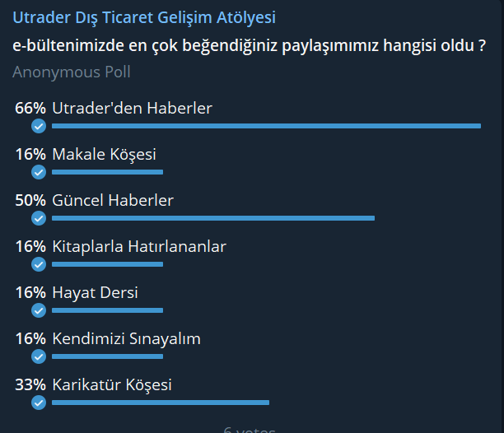Pick the Hayat Dersi option label
The width and height of the screenshot is (504, 433).
pyautogui.click(x=95, y=292)
